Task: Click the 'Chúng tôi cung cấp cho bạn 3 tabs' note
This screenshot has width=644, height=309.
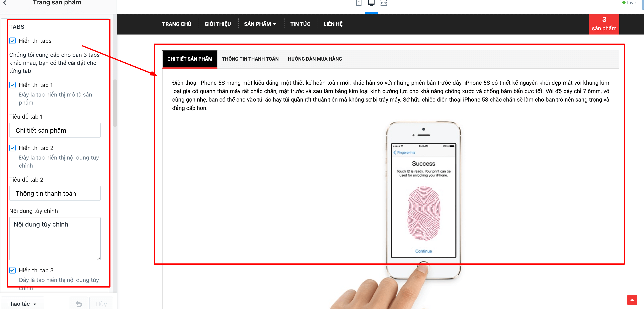Action: tap(55, 63)
